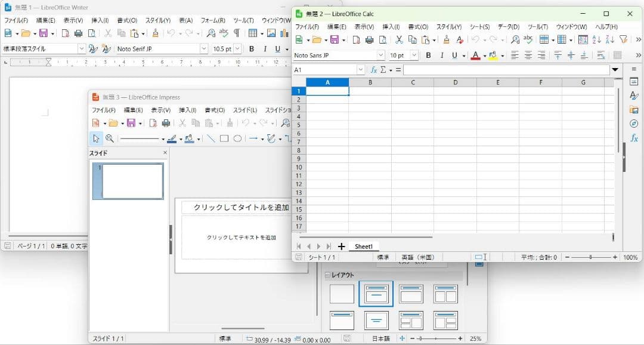Enable italic formatting in Calc

tap(441, 55)
